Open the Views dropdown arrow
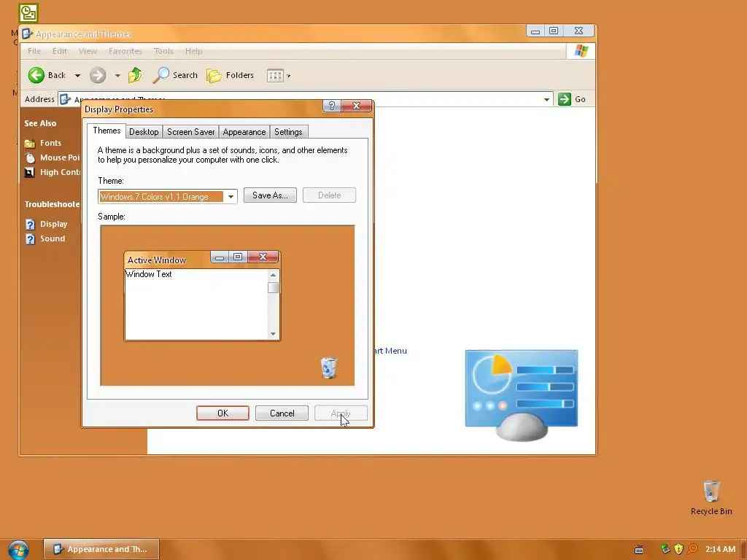The height and width of the screenshot is (560, 747). pyautogui.click(x=288, y=76)
